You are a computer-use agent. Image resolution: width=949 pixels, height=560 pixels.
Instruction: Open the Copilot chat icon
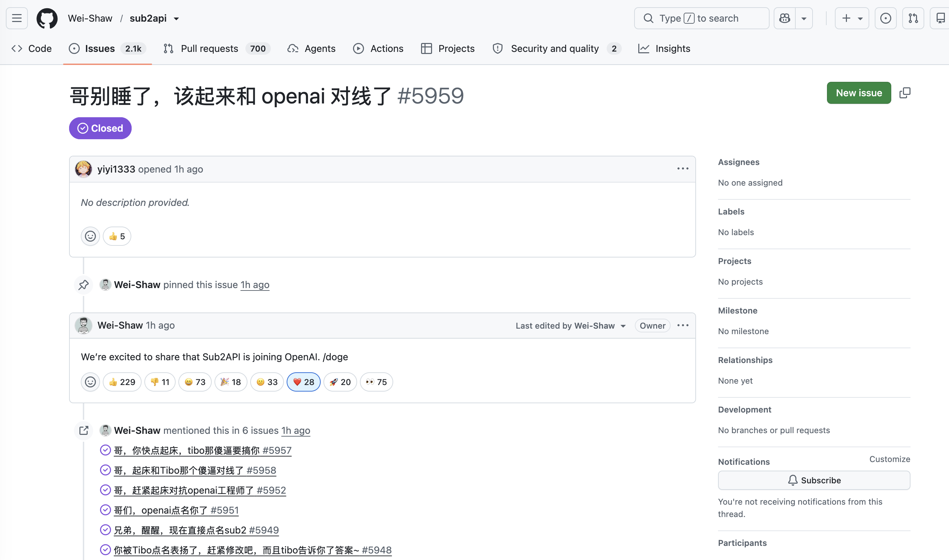tap(785, 18)
